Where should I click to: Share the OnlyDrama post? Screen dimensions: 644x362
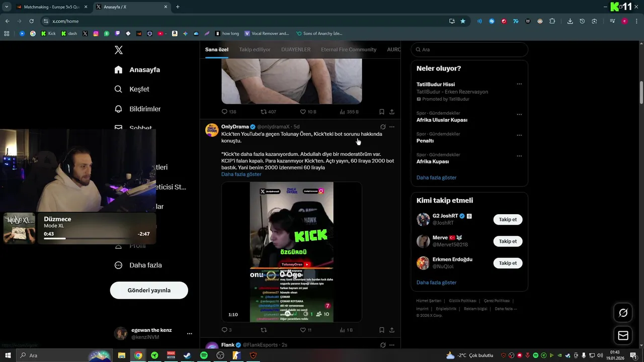[x=392, y=330]
